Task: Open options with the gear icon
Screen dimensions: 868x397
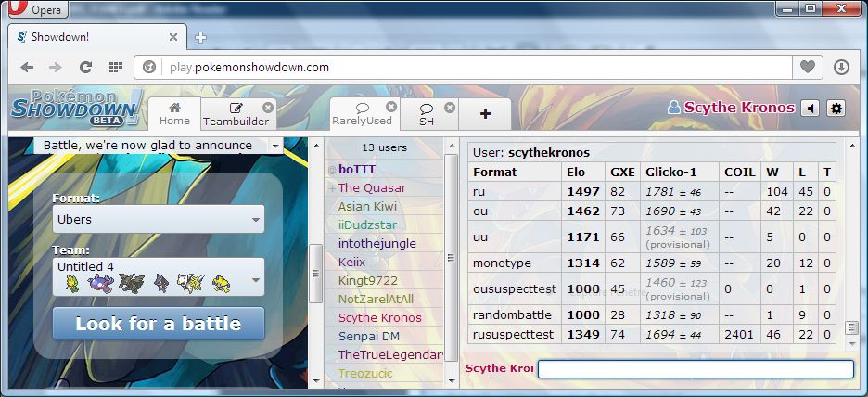Action: click(x=836, y=109)
